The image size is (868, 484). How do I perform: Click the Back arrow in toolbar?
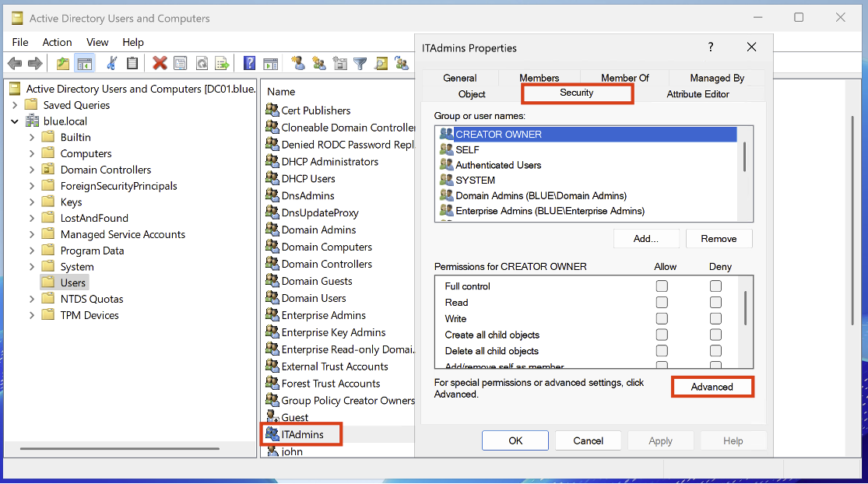[x=15, y=64]
